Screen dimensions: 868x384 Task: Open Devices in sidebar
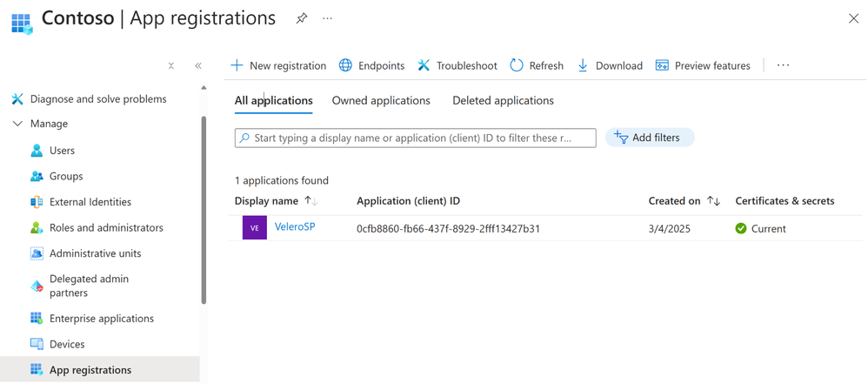pos(57,344)
